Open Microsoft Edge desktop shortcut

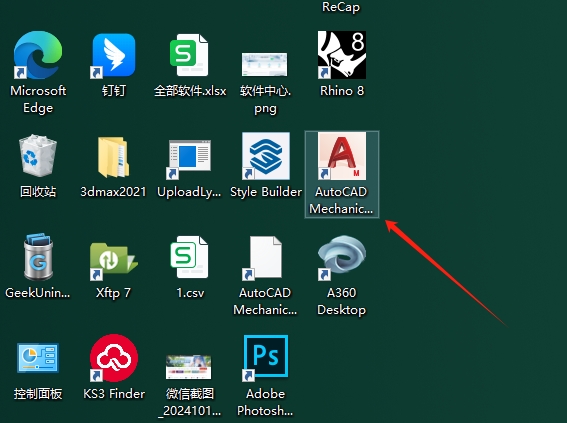[x=38, y=55]
